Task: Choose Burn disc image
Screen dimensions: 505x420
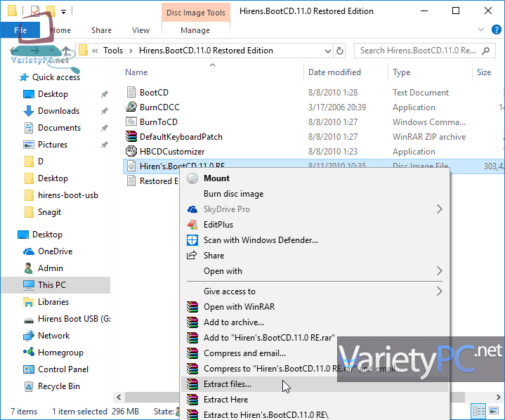Action: point(315,194)
